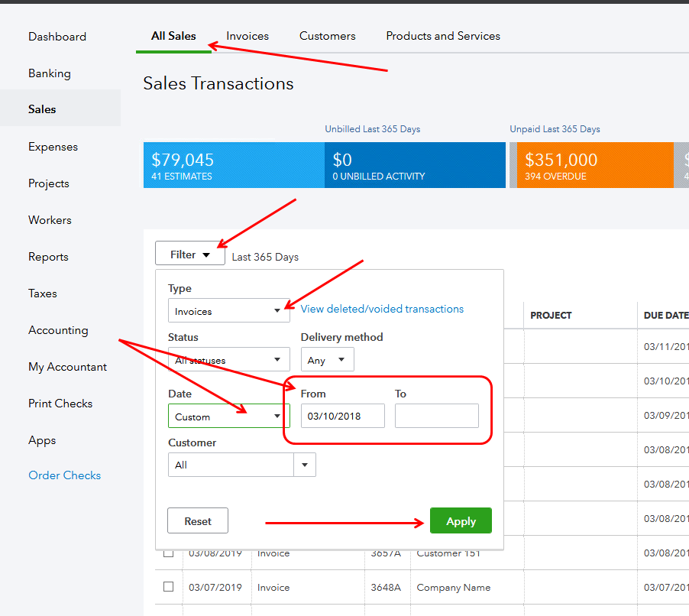689x616 pixels.
Task: Check the box for invoice 3657A row
Action: tap(168, 553)
